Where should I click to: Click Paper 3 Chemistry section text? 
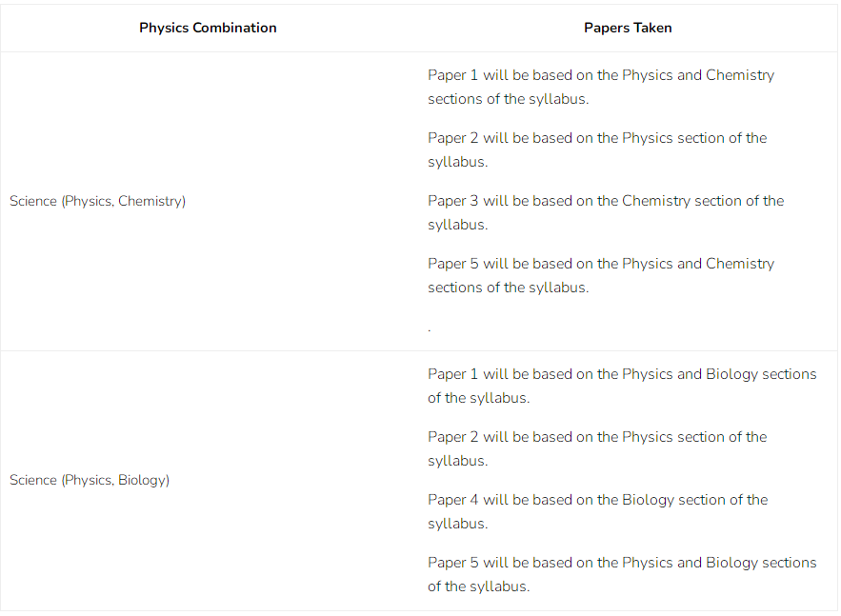coord(606,212)
